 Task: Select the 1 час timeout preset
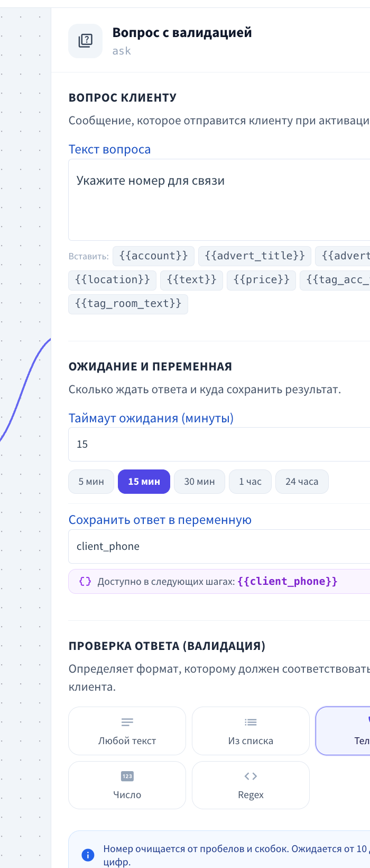click(251, 482)
